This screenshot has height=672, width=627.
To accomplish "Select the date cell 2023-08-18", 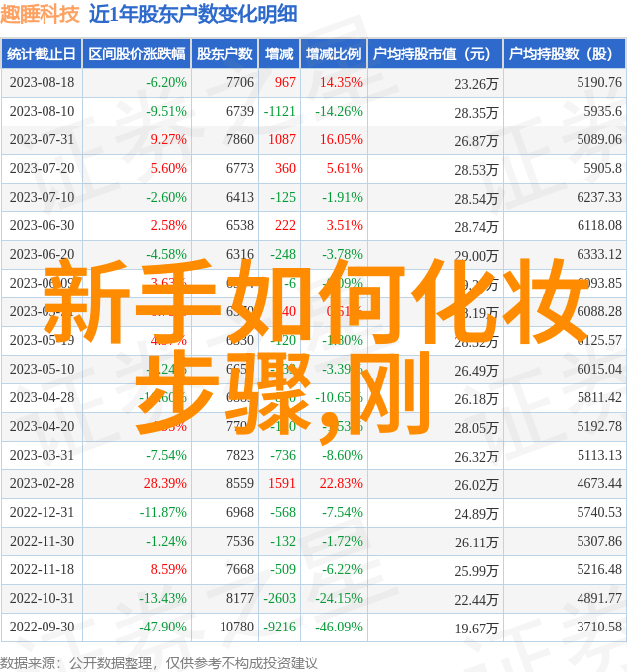I will coord(42,82).
